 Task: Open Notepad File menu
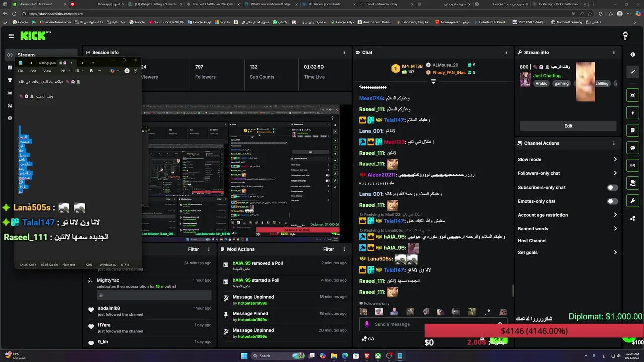click(x=21, y=71)
